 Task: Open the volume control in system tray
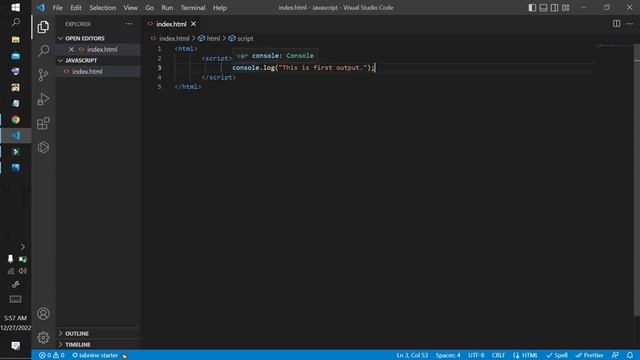click(x=22, y=271)
